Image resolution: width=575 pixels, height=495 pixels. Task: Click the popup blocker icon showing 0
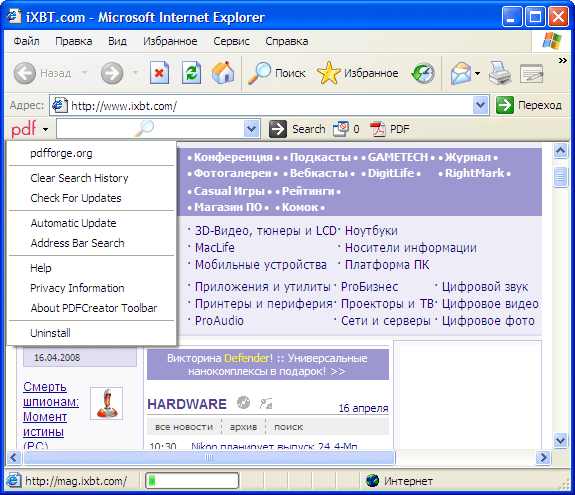point(340,129)
